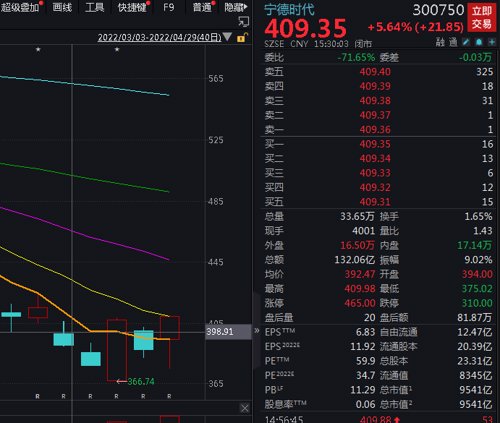The image size is (500, 423).
Task: Toggle the yellow lock icon
Action: pyautogui.click(x=242, y=37)
